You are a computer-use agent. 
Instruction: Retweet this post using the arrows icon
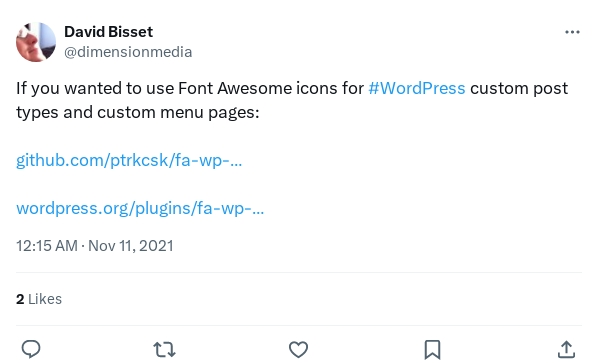(164, 349)
